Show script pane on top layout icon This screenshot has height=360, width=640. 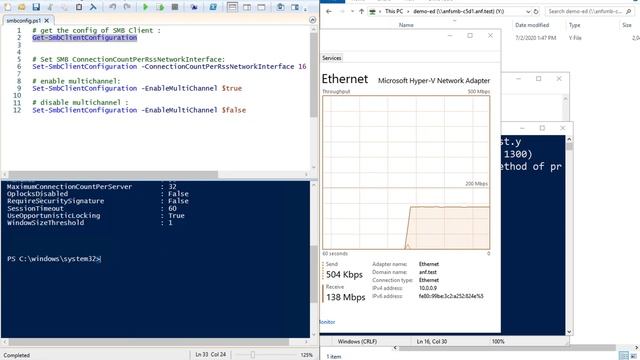232,7
